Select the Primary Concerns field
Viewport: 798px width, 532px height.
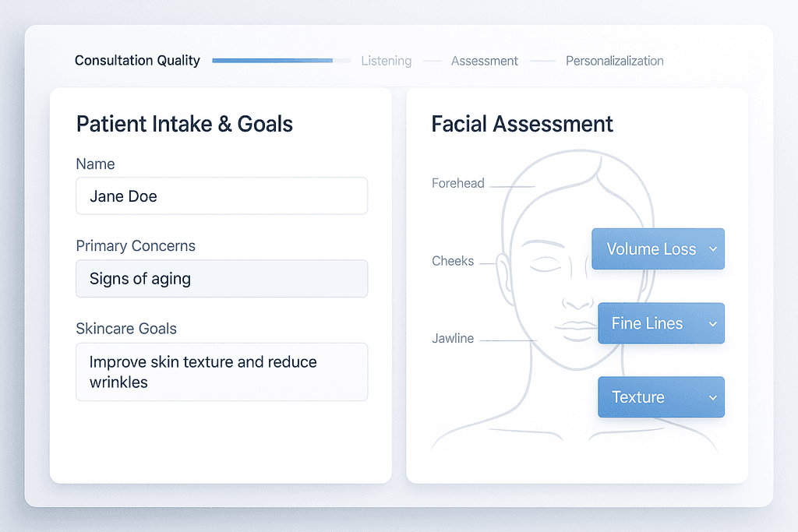(x=221, y=278)
